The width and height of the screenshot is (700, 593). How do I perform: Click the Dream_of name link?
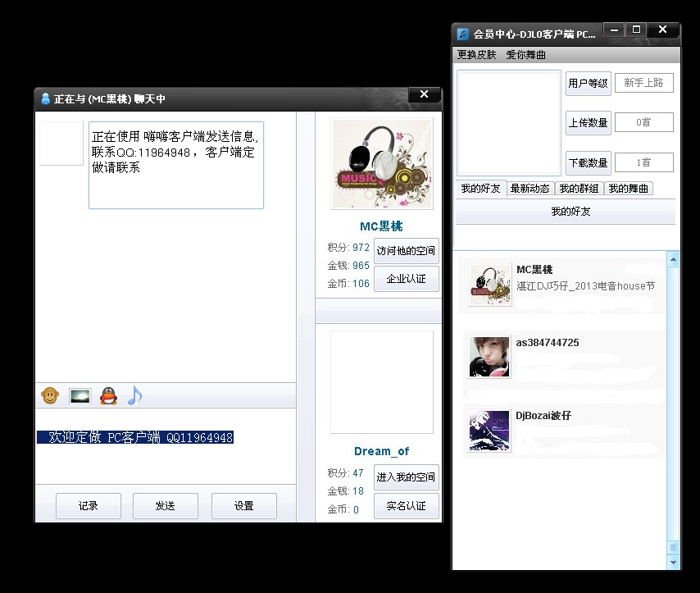(382, 451)
